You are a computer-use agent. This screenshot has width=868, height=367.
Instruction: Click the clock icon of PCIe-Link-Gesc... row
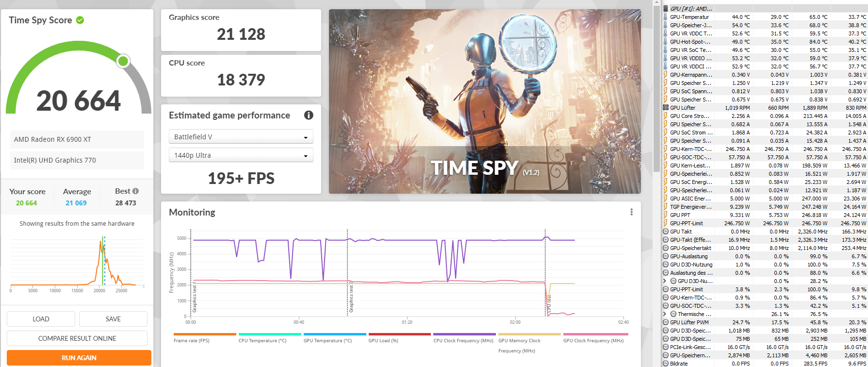pos(666,347)
